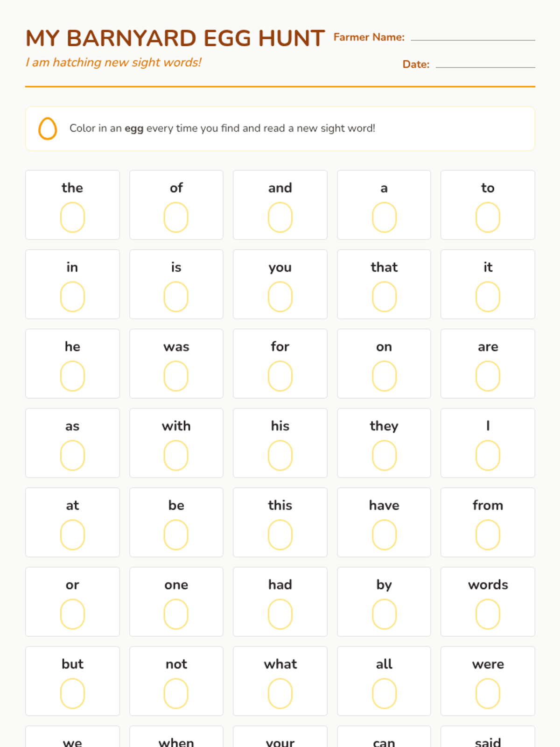Click the word 'with'
Viewport: 560px width, 747px height.
pyautogui.click(x=176, y=426)
